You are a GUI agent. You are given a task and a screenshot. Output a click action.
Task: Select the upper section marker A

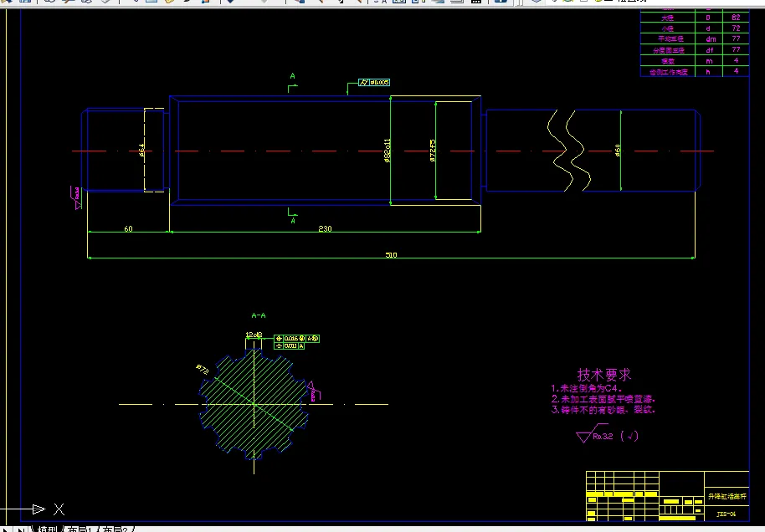click(293, 76)
